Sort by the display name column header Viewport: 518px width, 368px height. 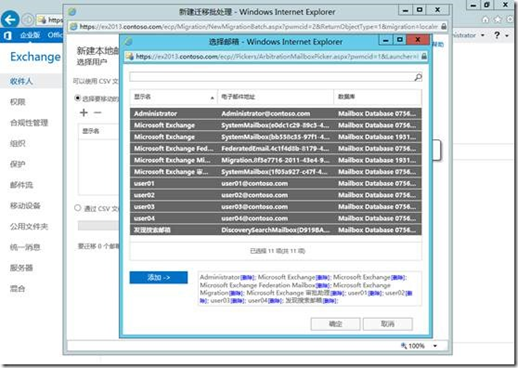click(173, 97)
